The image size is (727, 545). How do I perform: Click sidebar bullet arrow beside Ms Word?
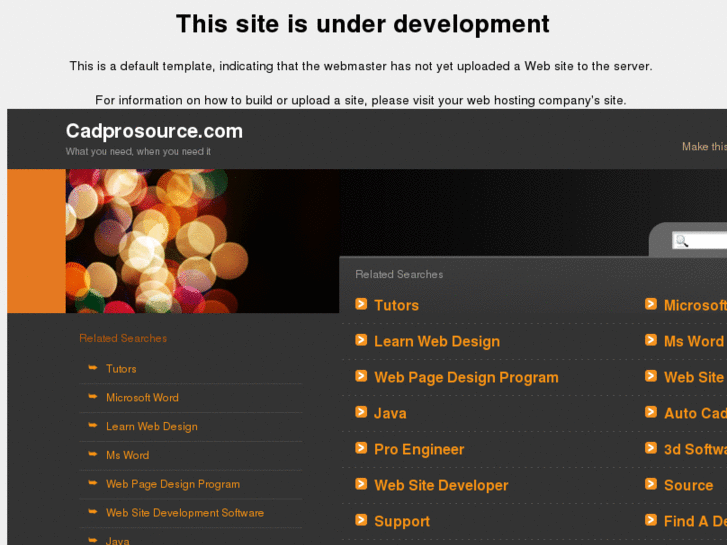coord(93,454)
